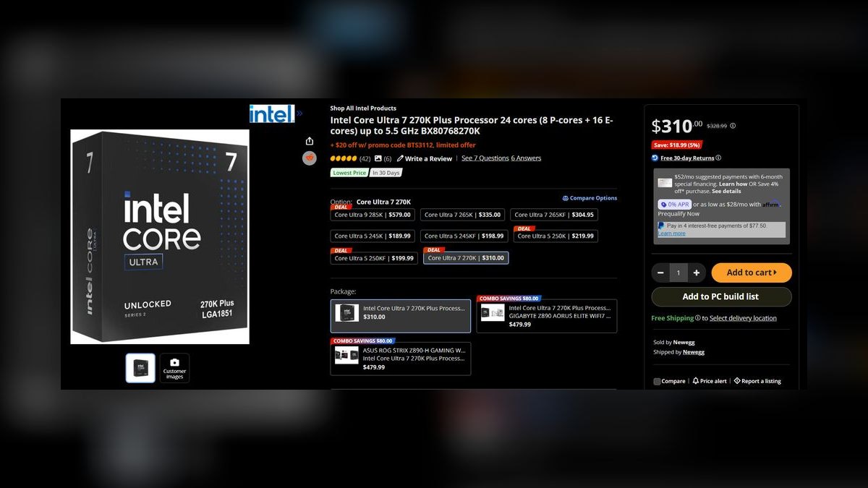
Task: Click the promo code BTS3112 offer text
Action: pos(403,145)
